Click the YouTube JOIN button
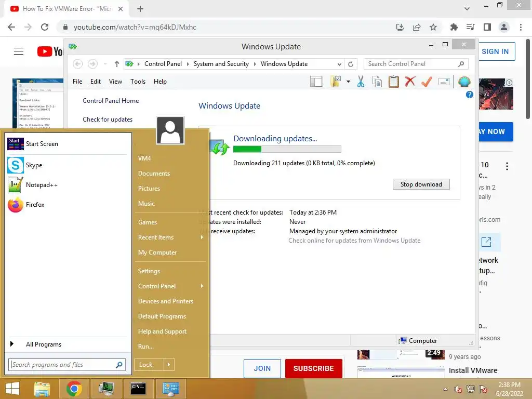This screenshot has width=532, height=399. (262, 368)
